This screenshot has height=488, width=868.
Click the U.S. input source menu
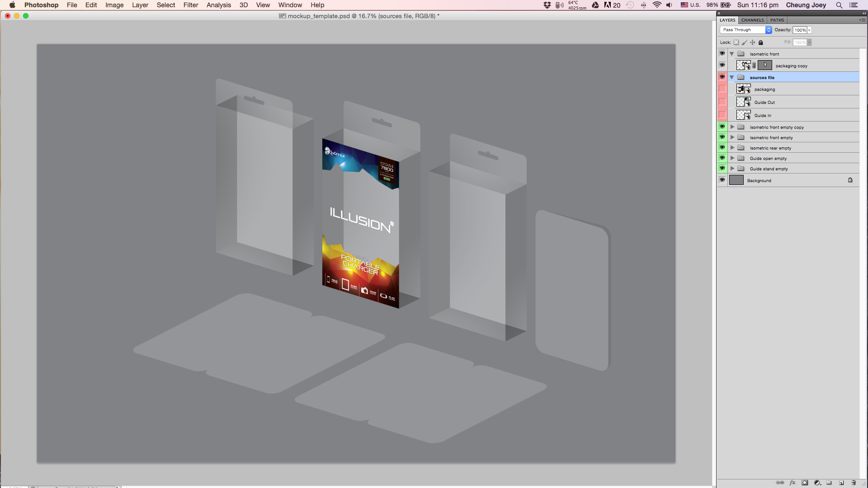click(691, 5)
